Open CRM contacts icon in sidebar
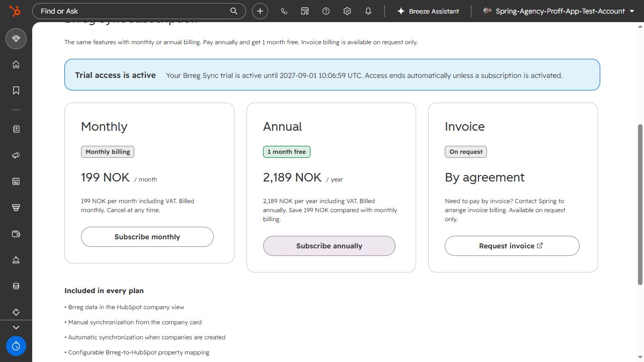 16,129
